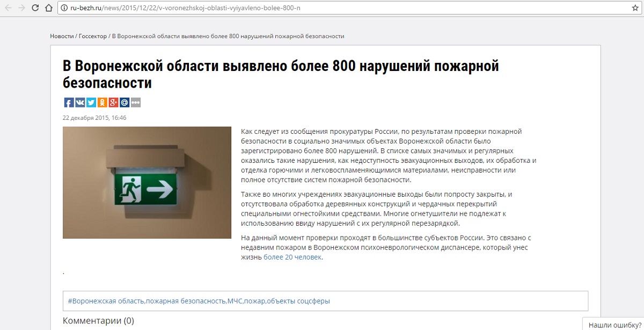
Task: Follow the 'более 20 человек' link
Action: tap(292, 257)
